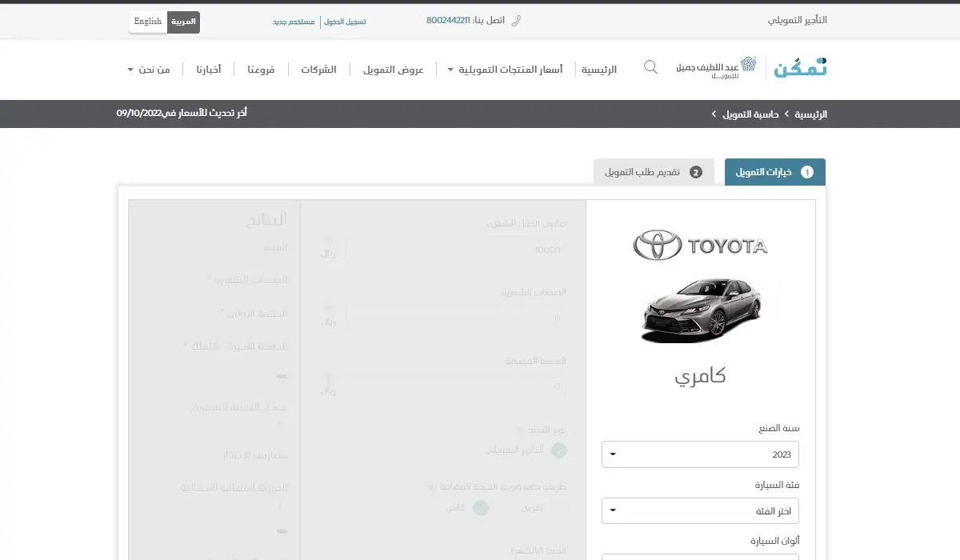Open فئة السيارة dropdown اختر الفئة

[x=700, y=510]
